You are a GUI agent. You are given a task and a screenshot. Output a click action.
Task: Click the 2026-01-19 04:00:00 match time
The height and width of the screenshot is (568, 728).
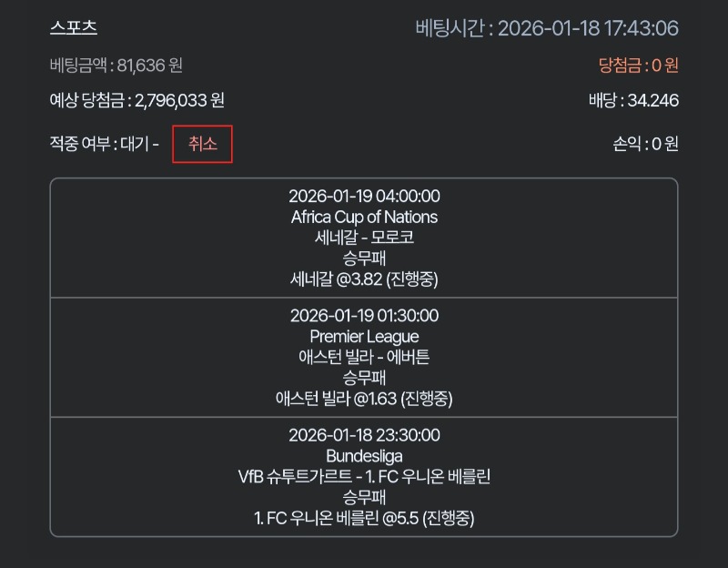364,196
